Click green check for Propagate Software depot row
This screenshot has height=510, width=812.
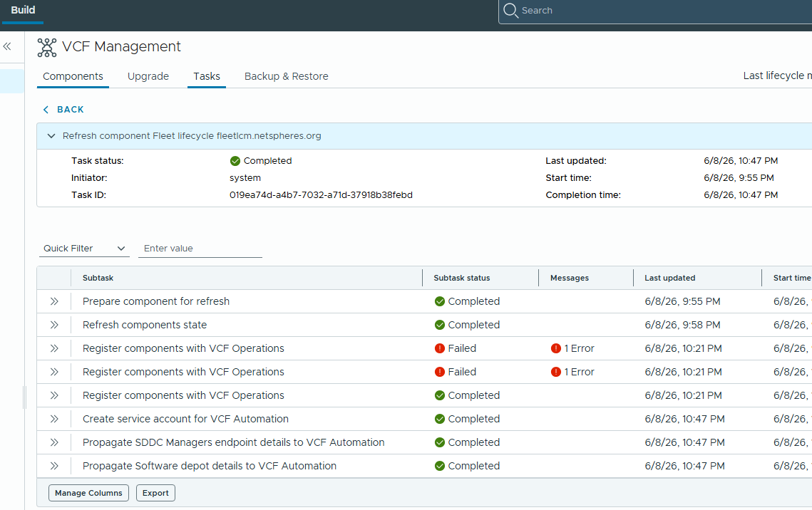[x=440, y=466]
